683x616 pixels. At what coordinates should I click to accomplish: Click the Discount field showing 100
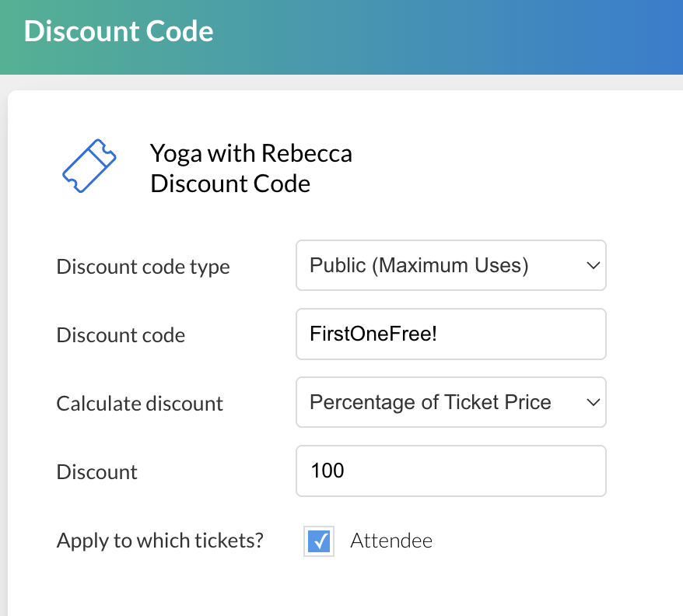tap(450, 471)
